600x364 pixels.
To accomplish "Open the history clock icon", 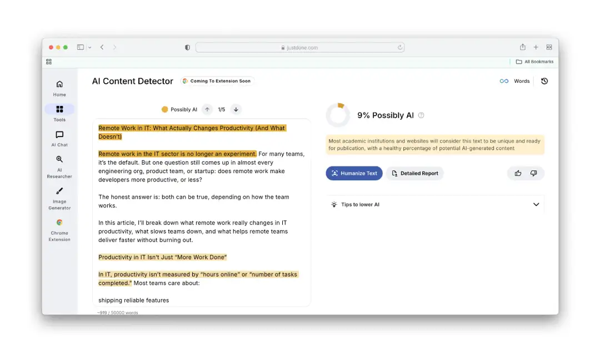I will (x=544, y=81).
